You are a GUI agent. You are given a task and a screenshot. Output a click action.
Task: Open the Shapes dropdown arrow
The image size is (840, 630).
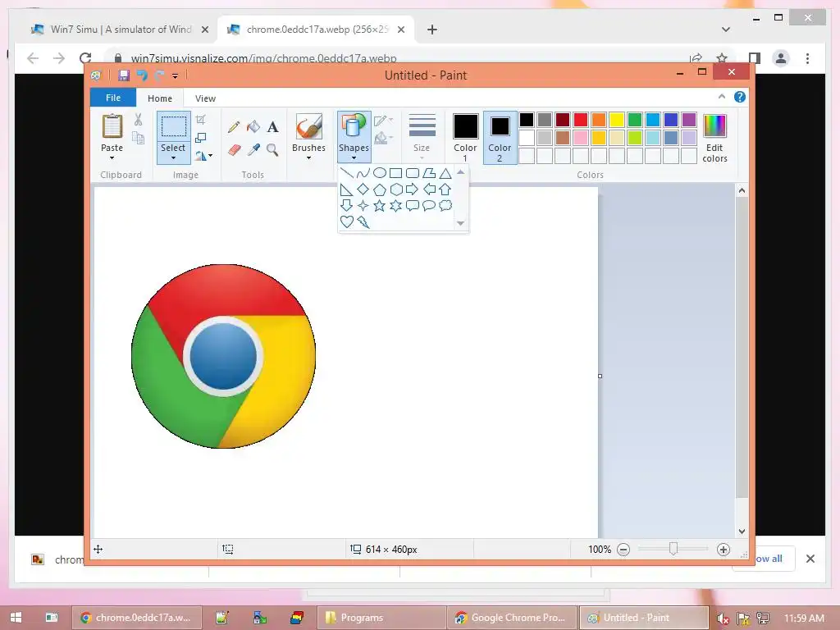coord(354,158)
